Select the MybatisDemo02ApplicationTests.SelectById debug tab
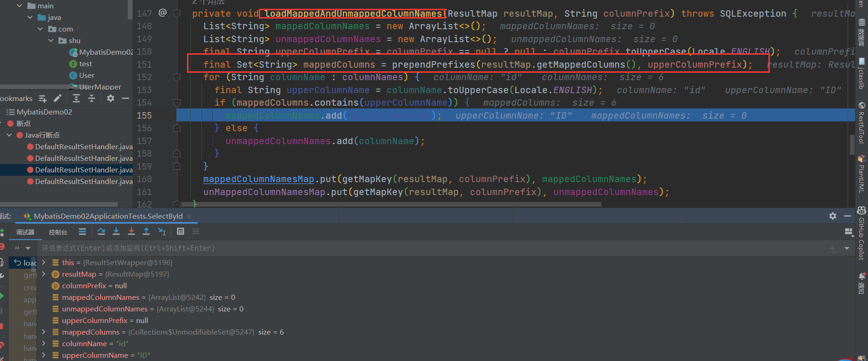This screenshot has height=361, width=868. point(108,216)
